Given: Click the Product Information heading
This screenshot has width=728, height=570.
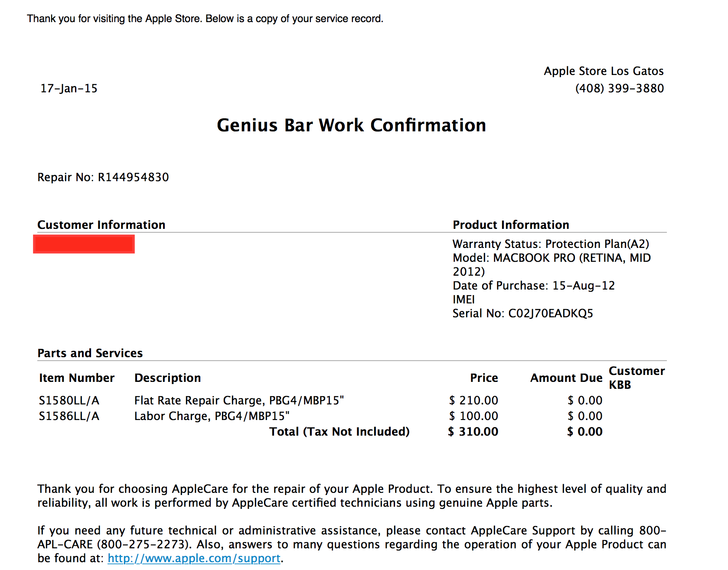Looking at the screenshot, I should coord(511,225).
